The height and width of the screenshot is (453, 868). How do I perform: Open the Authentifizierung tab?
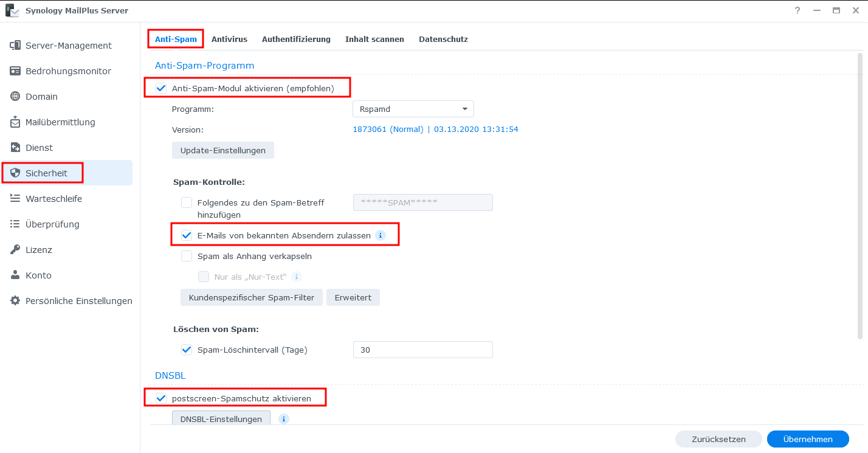pos(296,39)
